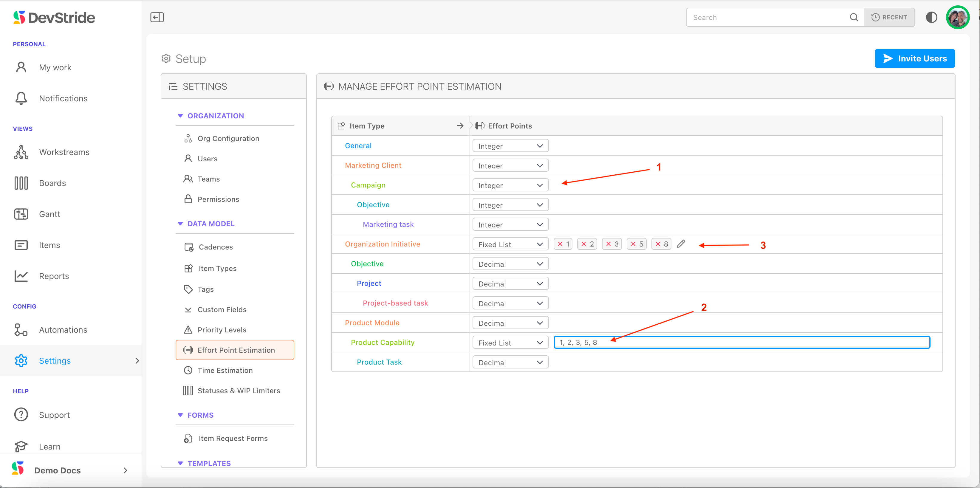
Task: Click the RECENT button
Action: tap(889, 18)
